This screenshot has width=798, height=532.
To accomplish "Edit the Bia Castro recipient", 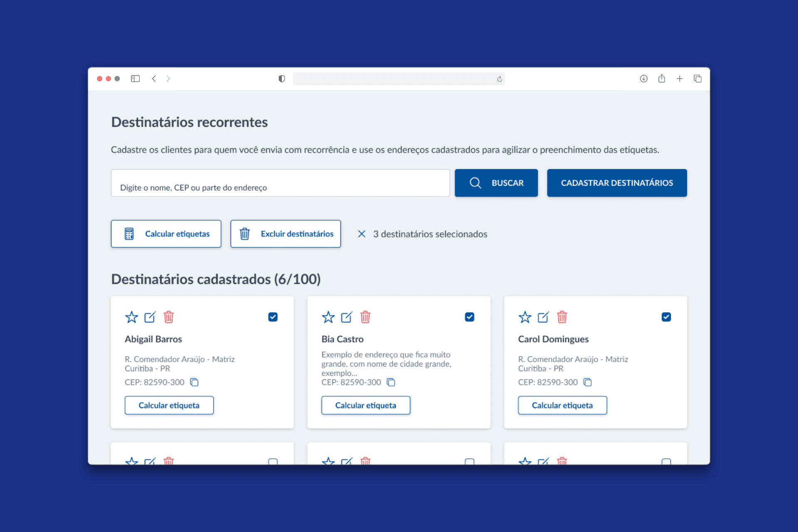I will click(x=346, y=317).
